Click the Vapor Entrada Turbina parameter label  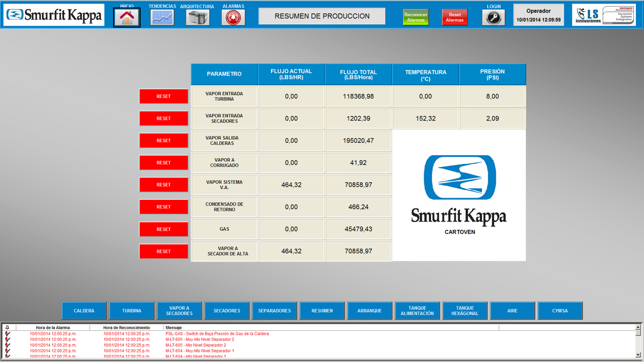click(224, 96)
